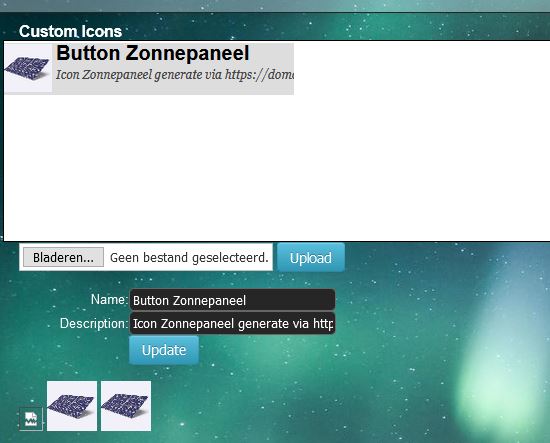Screen dimensions: 550x443
Task: Click the solar panel icon in list row
Action: (28, 68)
